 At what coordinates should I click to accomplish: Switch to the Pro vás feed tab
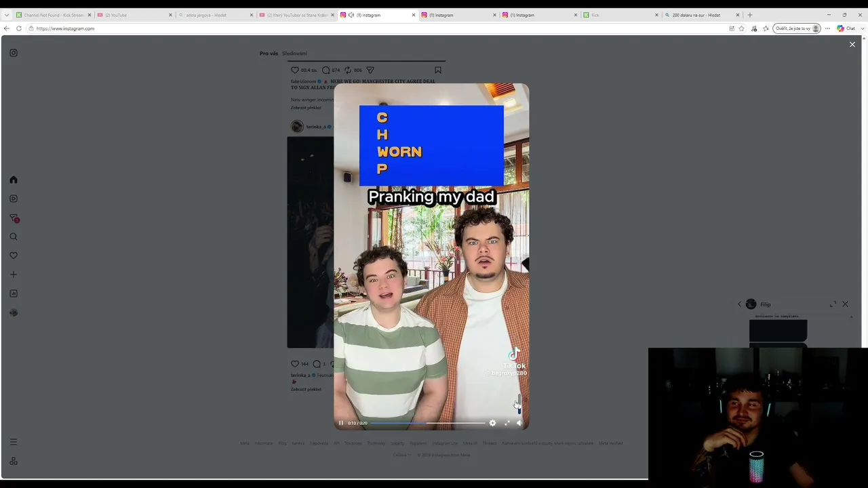pos(269,54)
